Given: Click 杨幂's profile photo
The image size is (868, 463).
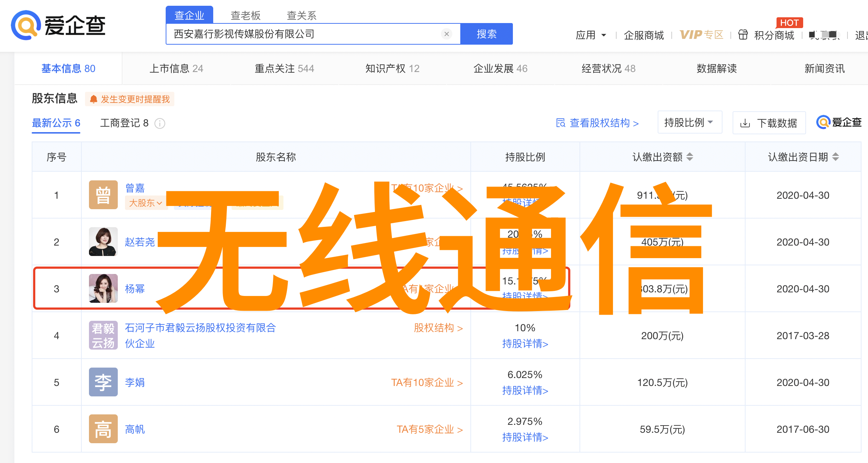Looking at the screenshot, I should click(x=103, y=288).
